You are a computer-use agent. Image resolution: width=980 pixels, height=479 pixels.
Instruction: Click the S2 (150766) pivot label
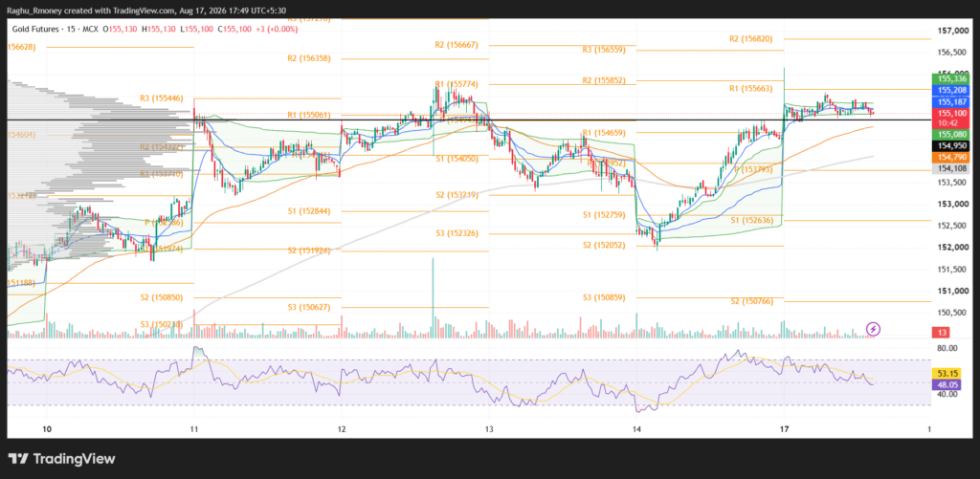tap(753, 301)
